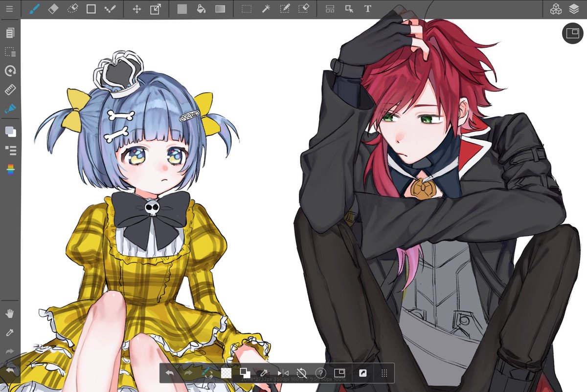Reset canvas rotation in shortcut bar
Screen dimensions: 587x392
(x=302, y=373)
